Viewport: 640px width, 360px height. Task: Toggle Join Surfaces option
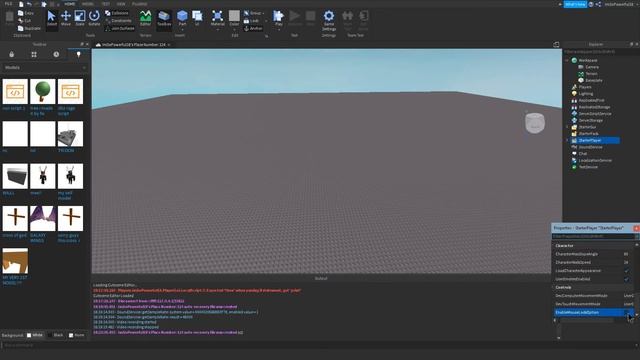(120, 29)
